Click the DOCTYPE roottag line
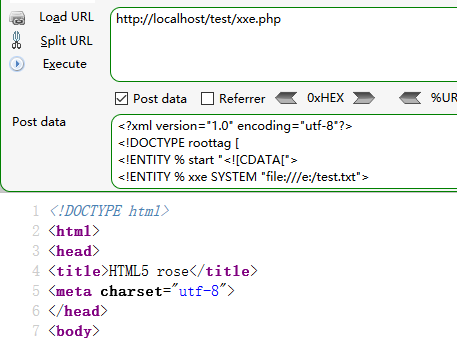The width and height of the screenshot is (457, 363). [178, 143]
